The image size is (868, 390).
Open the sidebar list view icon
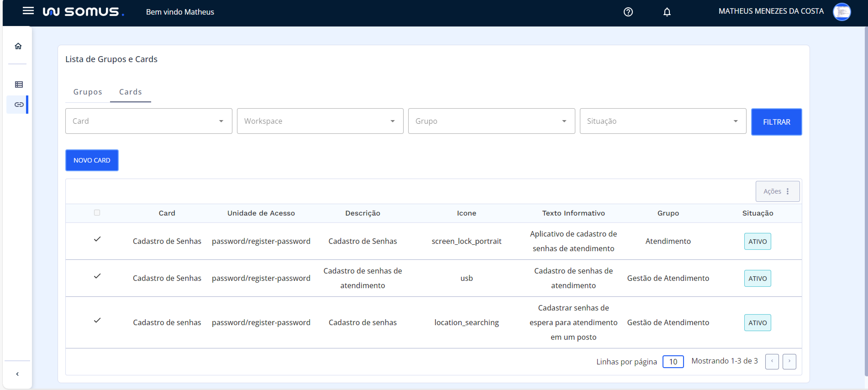(19, 85)
